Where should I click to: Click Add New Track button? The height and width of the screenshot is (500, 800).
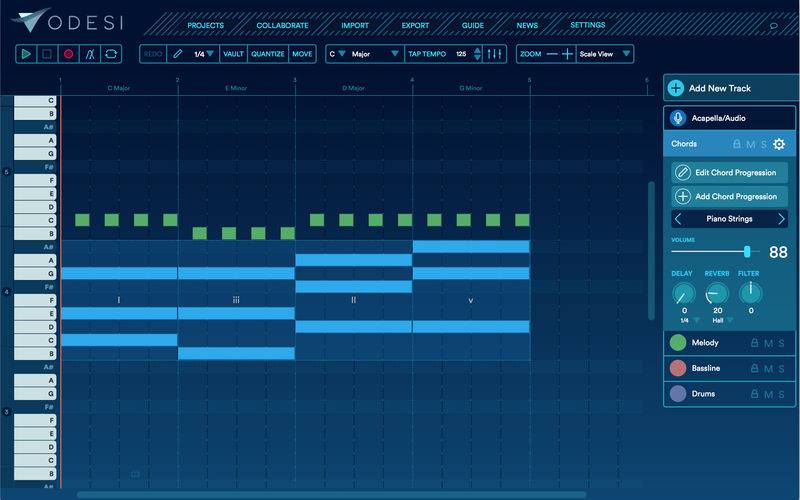point(730,88)
